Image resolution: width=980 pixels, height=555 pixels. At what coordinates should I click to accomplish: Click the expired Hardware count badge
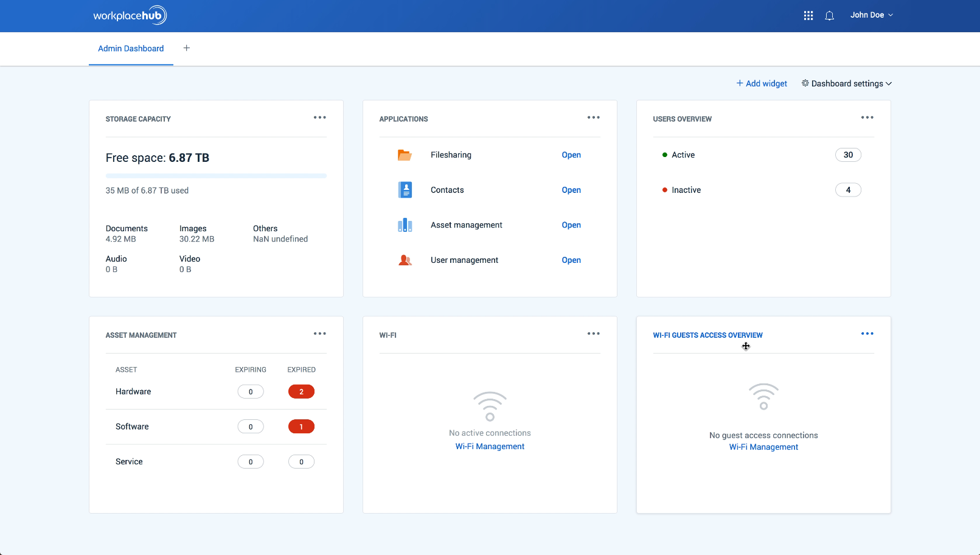click(301, 391)
